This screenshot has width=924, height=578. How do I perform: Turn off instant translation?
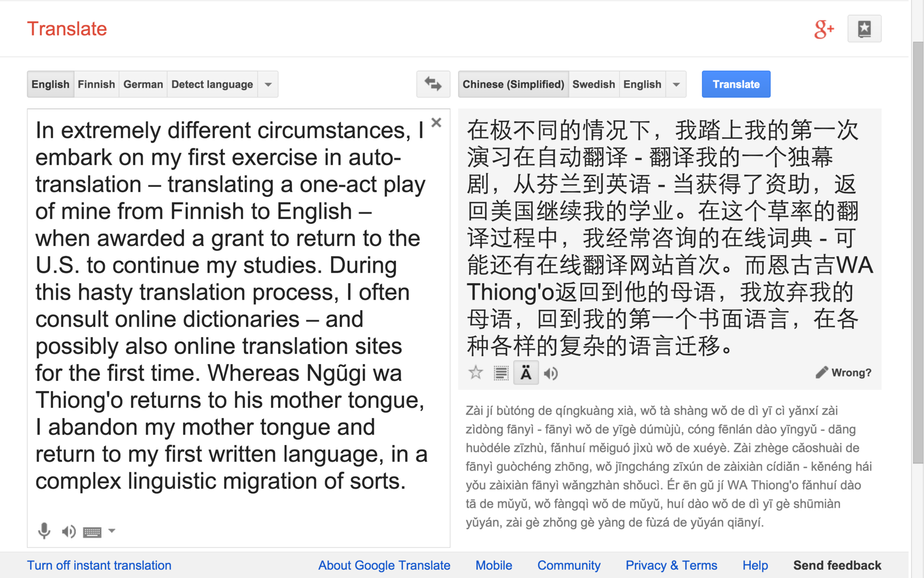[99, 565]
